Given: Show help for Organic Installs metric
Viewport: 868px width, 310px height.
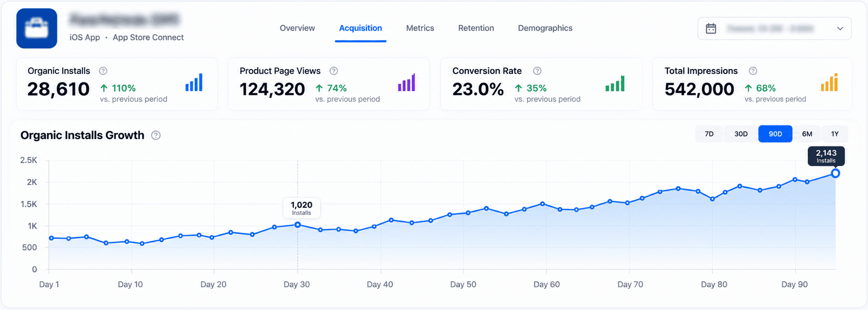Looking at the screenshot, I should point(103,71).
